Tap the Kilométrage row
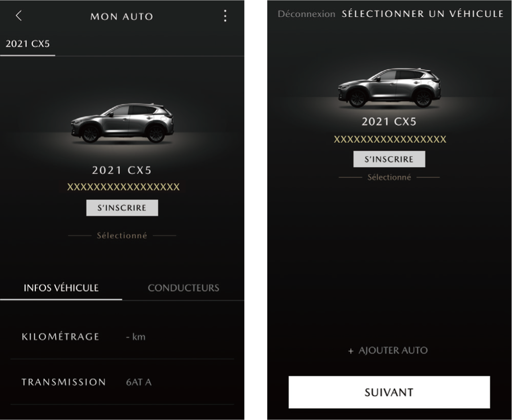The width and height of the screenshot is (512, 420). [122, 337]
